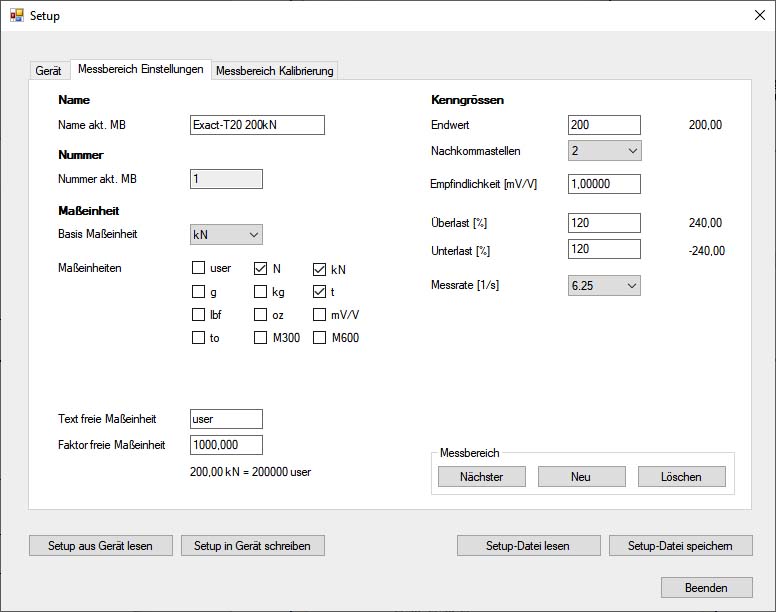Click the Endwert input field
Viewport: 776px width, 612px height.
pyautogui.click(x=604, y=125)
